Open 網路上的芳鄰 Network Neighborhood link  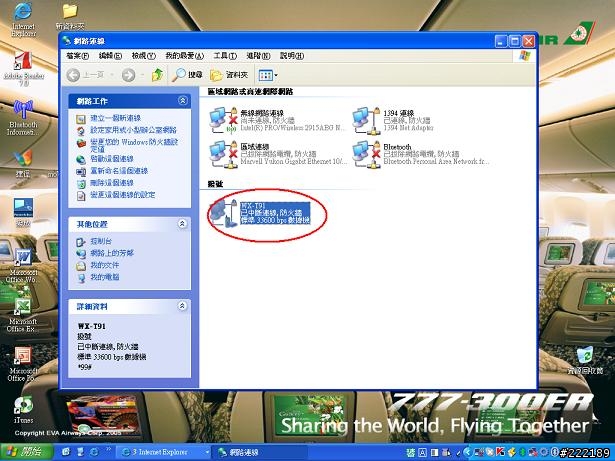pyautogui.click(x=112, y=253)
